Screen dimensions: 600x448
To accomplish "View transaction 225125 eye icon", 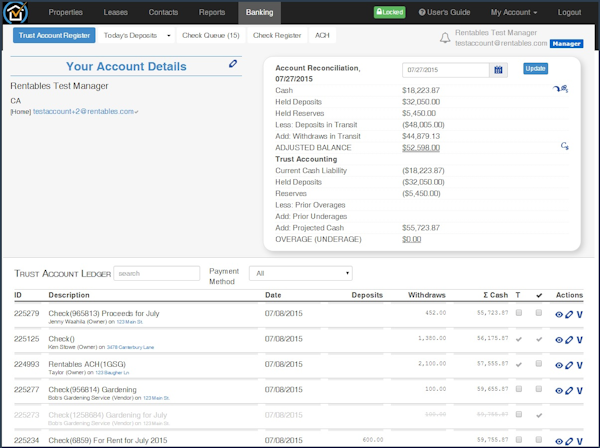I will (x=559, y=340).
